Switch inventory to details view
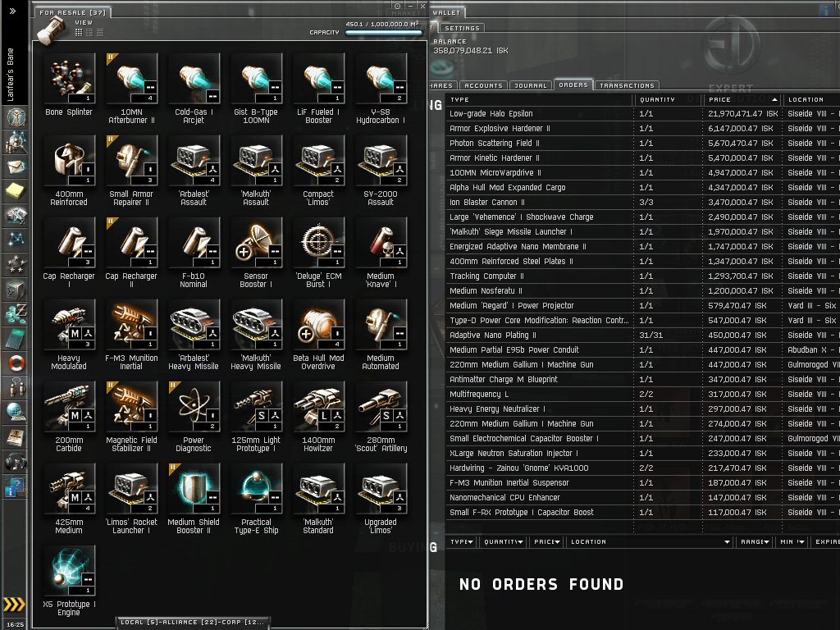The width and height of the screenshot is (840, 630). pyautogui.click(x=89, y=32)
